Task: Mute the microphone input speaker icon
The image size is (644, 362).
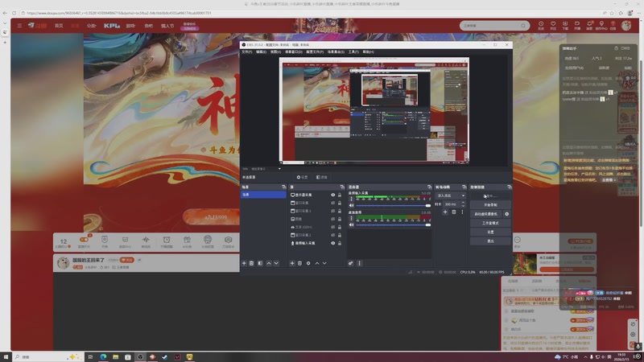Action: coord(351,205)
